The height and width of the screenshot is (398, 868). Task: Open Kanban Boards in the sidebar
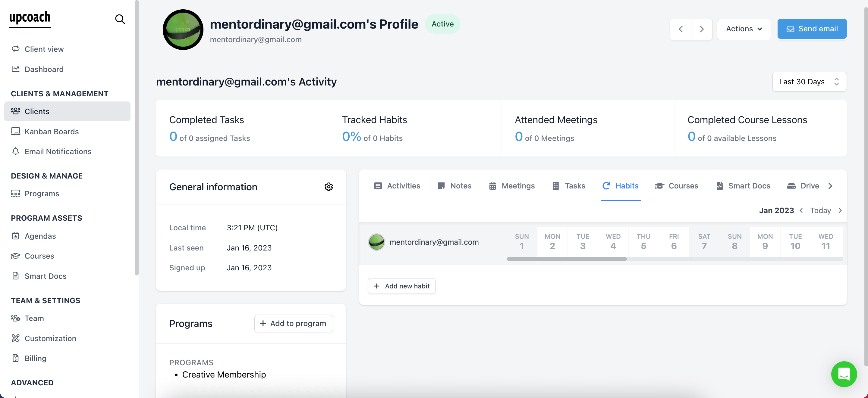52,131
